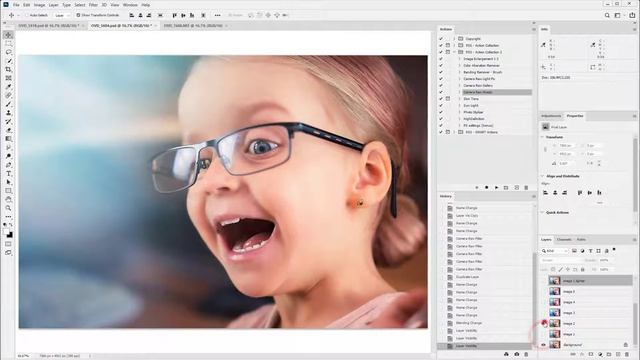
Task: Click the lock all icon in Layers panel
Action: [x=583, y=269]
